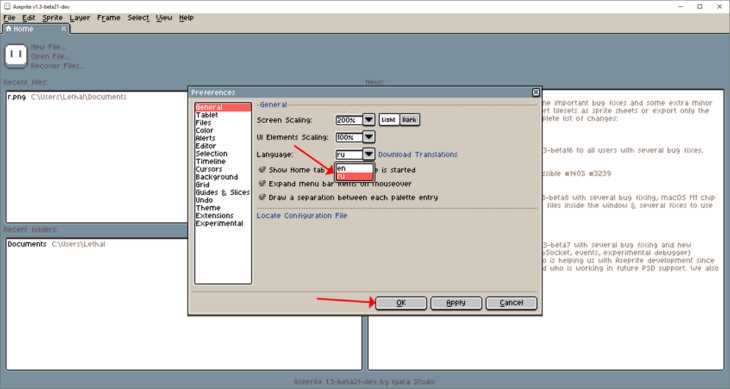Select Editor in preferences list
Image resolution: width=730 pixels, height=389 pixels.
point(223,146)
